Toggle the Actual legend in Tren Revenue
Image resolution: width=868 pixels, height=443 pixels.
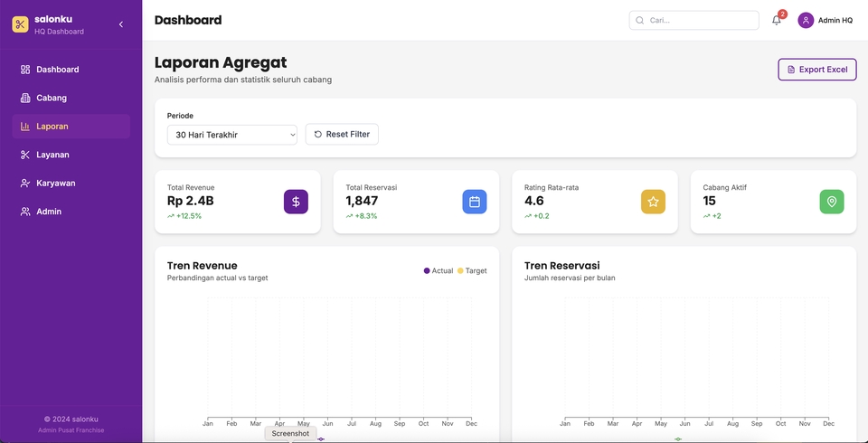pos(439,270)
